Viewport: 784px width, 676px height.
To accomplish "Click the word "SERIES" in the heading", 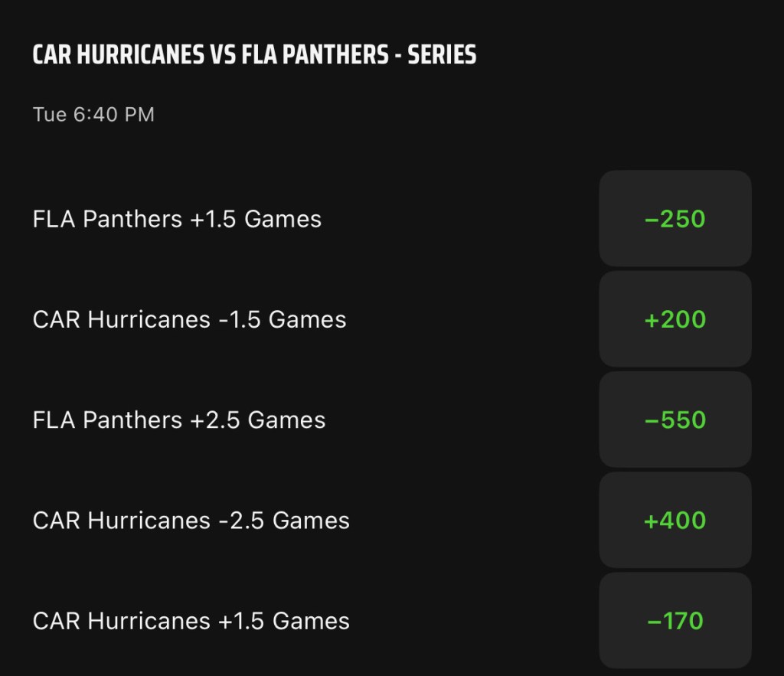I will point(442,55).
